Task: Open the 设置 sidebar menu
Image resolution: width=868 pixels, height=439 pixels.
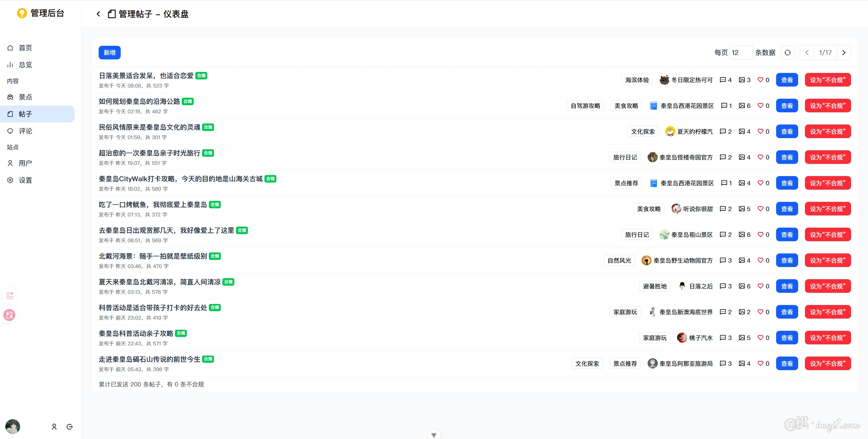Action: click(x=25, y=180)
